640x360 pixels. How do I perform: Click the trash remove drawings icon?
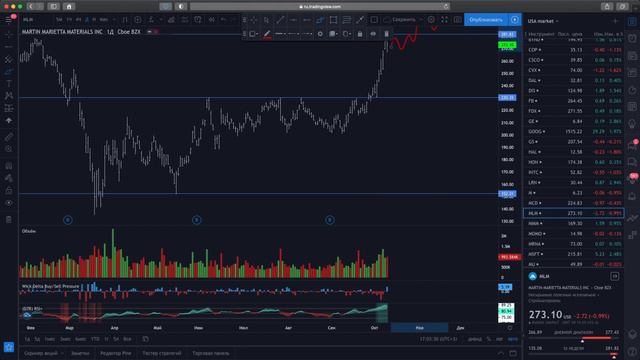coord(9,220)
